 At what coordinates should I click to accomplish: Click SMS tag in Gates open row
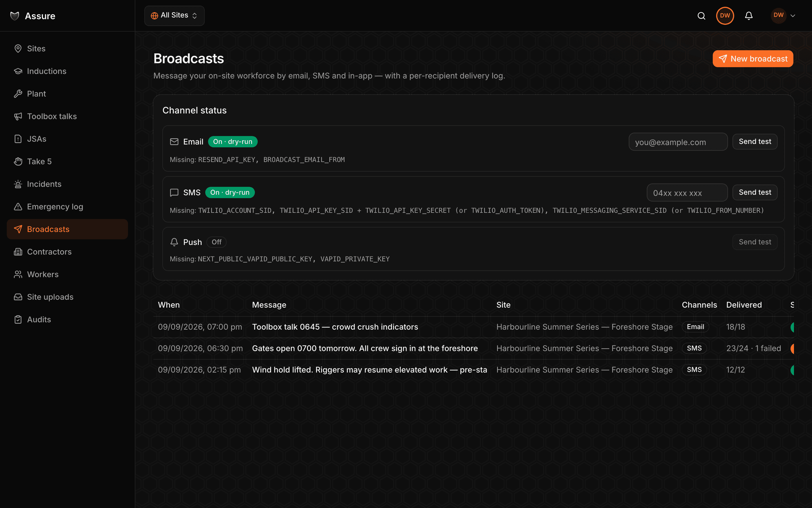[x=694, y=349]
